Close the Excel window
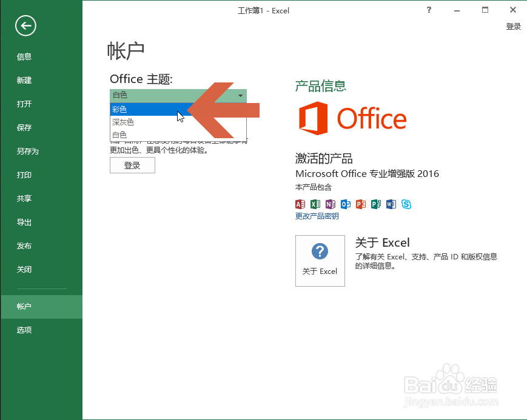527x420 pixels. [513, 10]
